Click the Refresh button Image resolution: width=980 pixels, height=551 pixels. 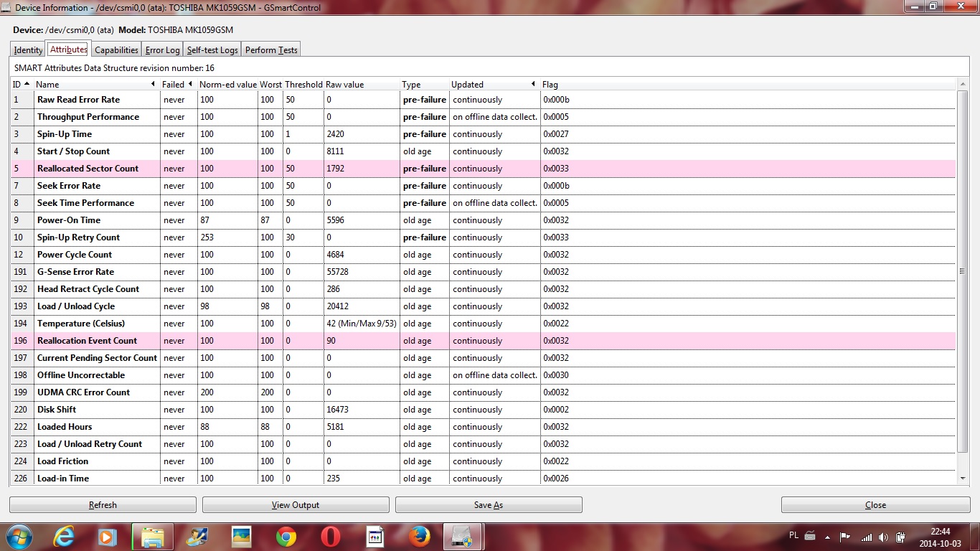tap(103, 505)
